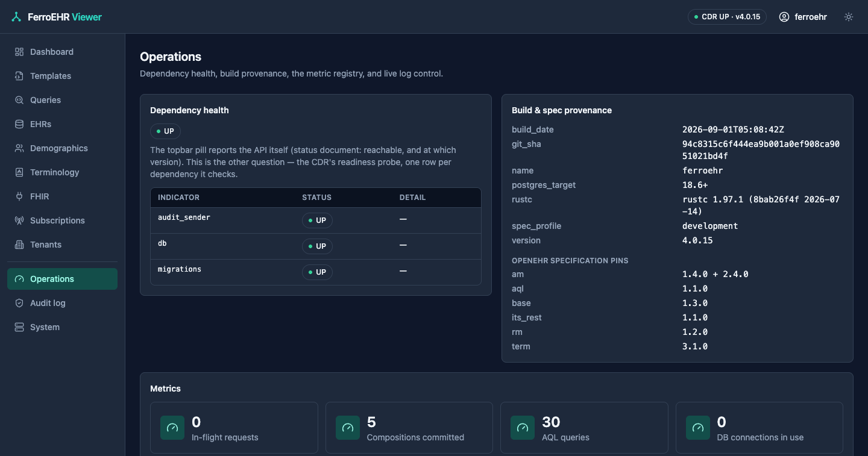The image size is (868, 456).
Task: Click the Tenants building icon in sidebar
Action: coord(19,245)
